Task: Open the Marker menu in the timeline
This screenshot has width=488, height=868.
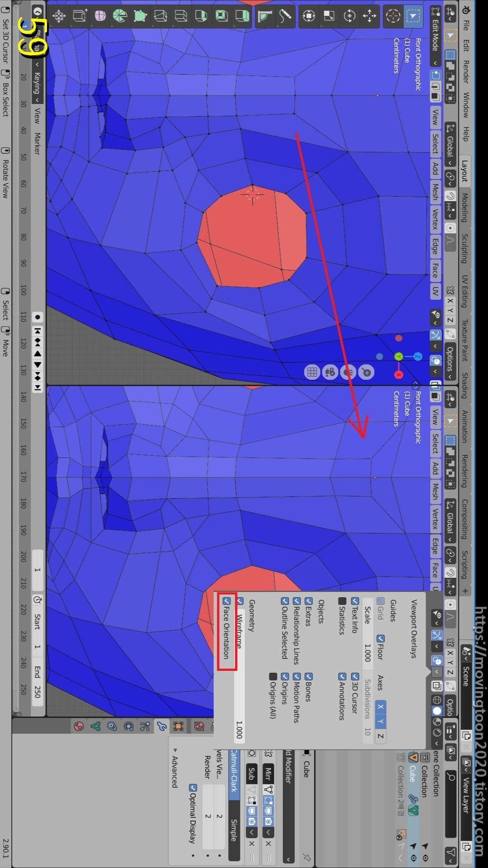Action: coord(37,144)
